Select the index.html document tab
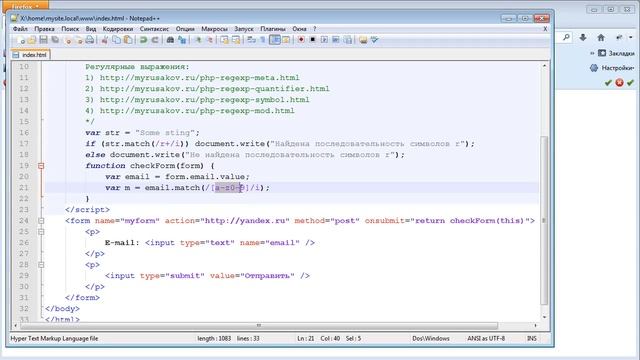The image size is (640, 360). [x=31, y=55]
